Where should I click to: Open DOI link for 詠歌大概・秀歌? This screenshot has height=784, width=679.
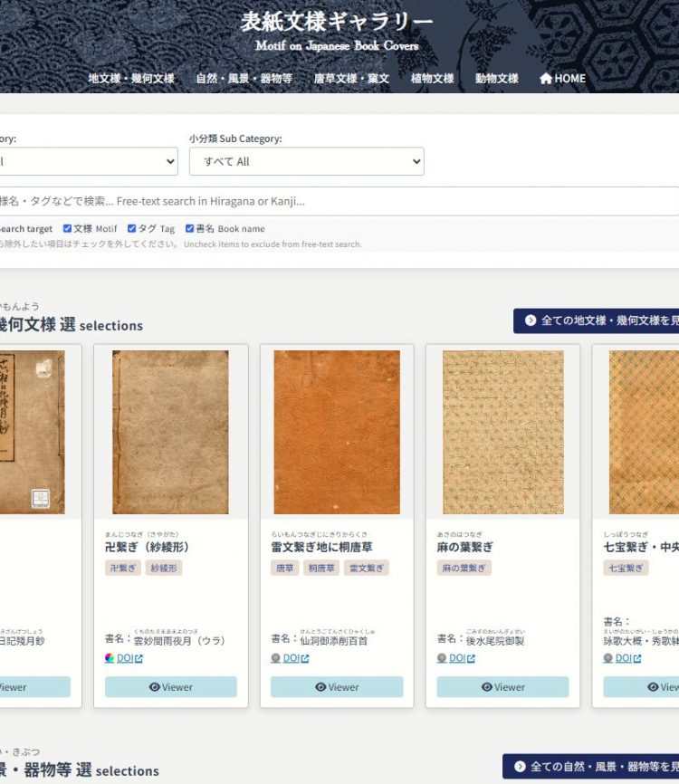point(628,658)
